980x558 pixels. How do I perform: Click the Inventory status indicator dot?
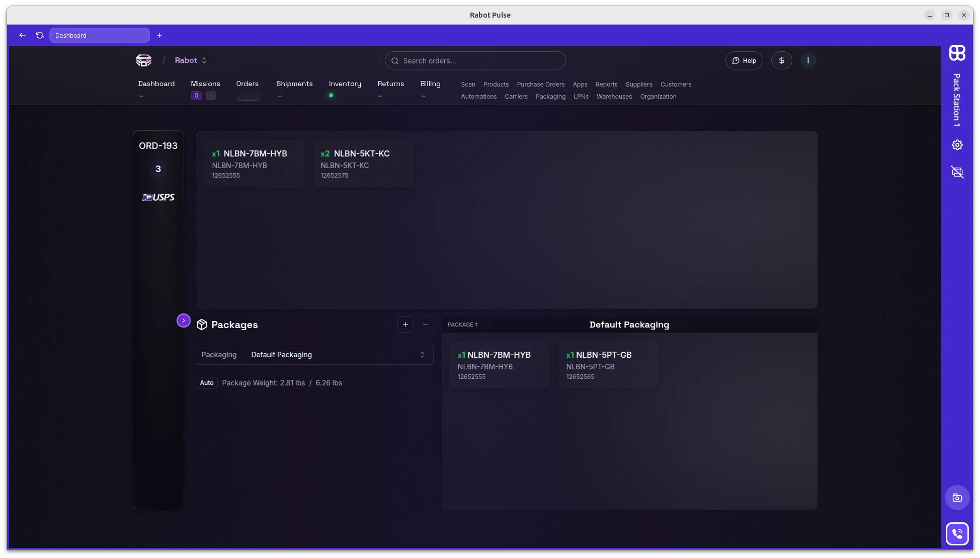tap(331, 96)
